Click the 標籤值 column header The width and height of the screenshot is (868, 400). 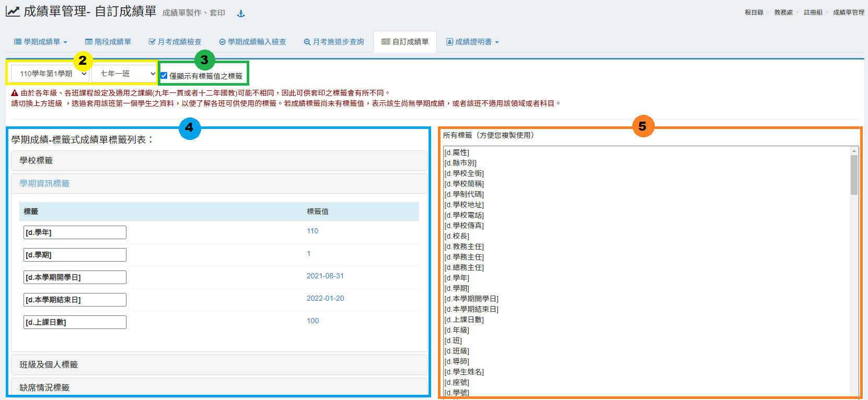point(317,211)
